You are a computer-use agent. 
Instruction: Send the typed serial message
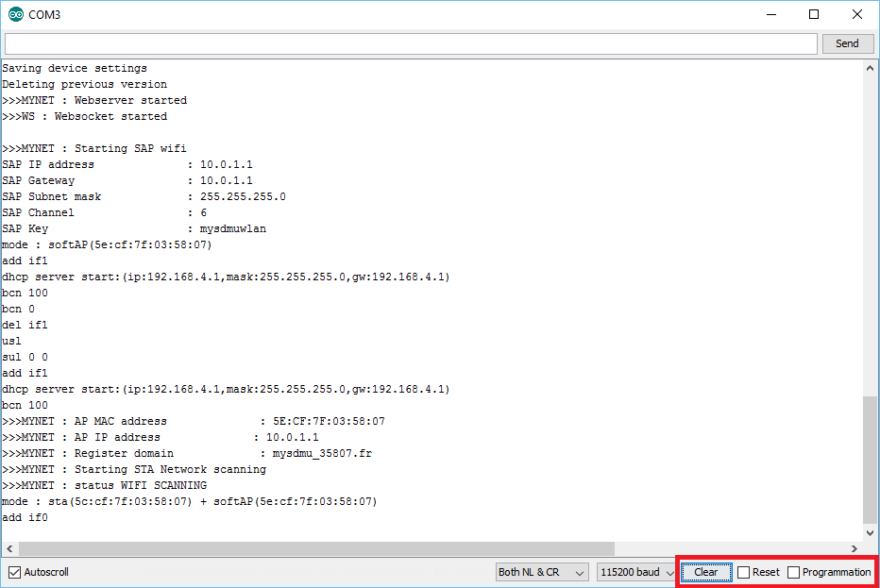tap(848, 43)
